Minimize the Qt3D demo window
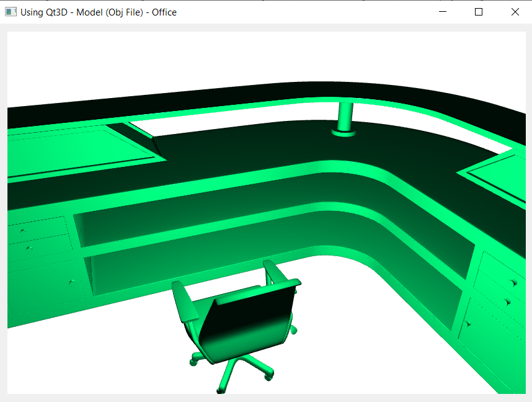532x402 pixels. (x=443, y=11)
